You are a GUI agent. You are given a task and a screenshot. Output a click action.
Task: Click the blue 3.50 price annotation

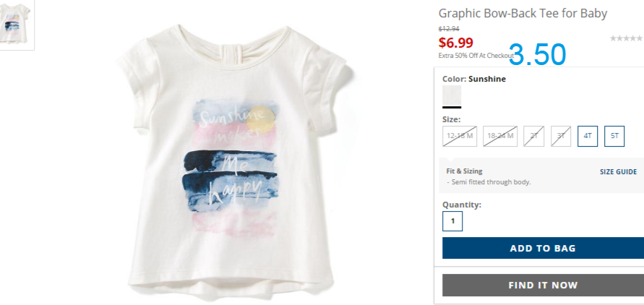pos(537,55)
